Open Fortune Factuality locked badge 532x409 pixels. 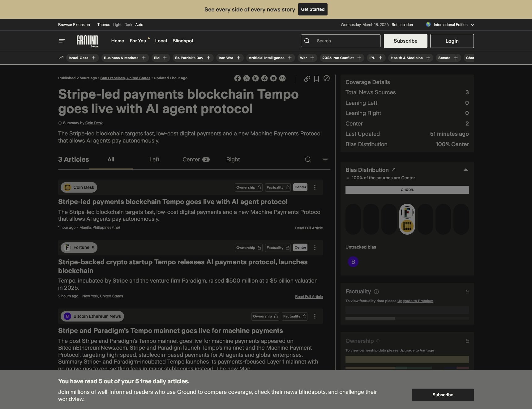278,248
